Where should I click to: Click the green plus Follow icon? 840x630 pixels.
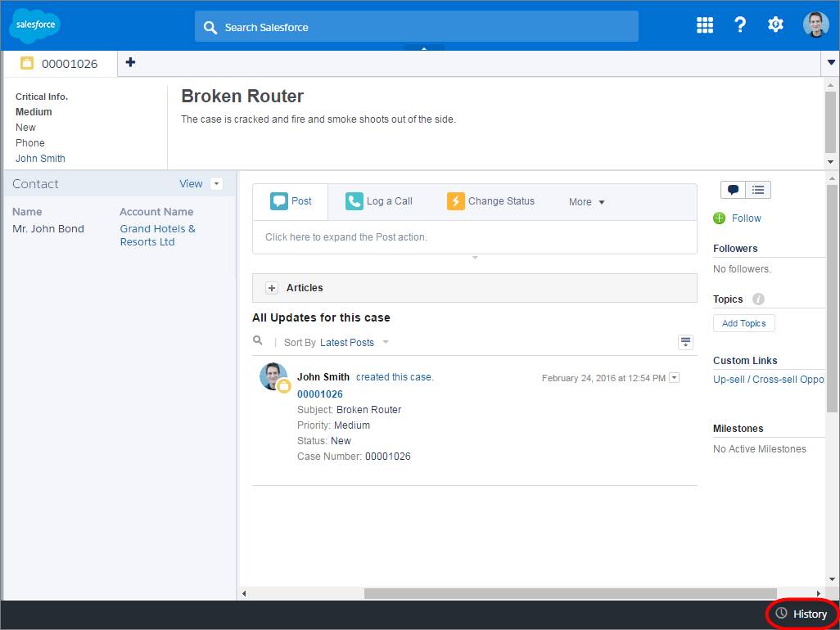point(719,218)
